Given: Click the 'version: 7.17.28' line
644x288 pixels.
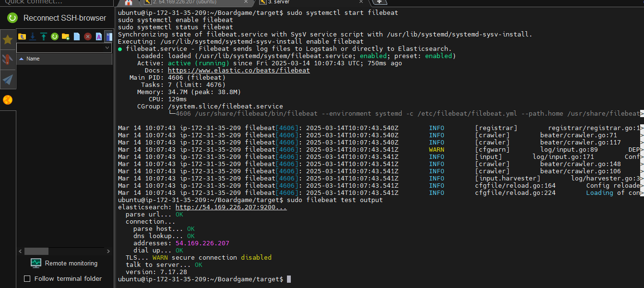Looking at the screenshot, I should [156, 272].
